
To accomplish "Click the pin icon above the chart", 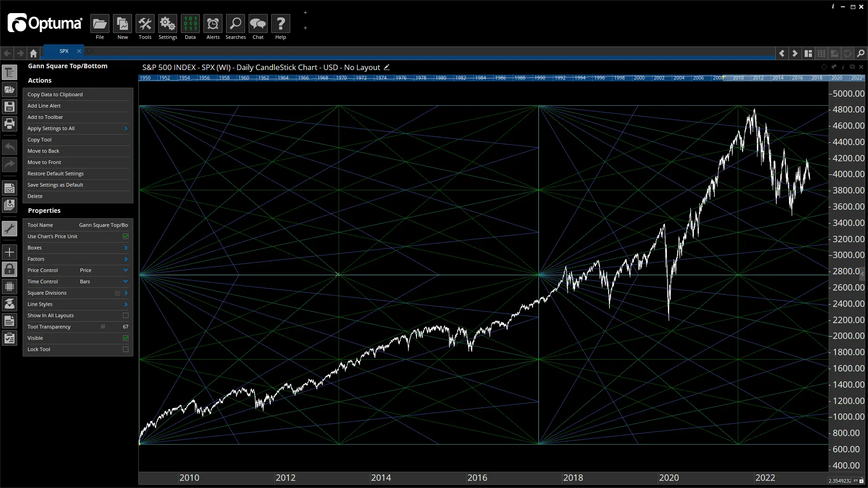I will [834, 67].
